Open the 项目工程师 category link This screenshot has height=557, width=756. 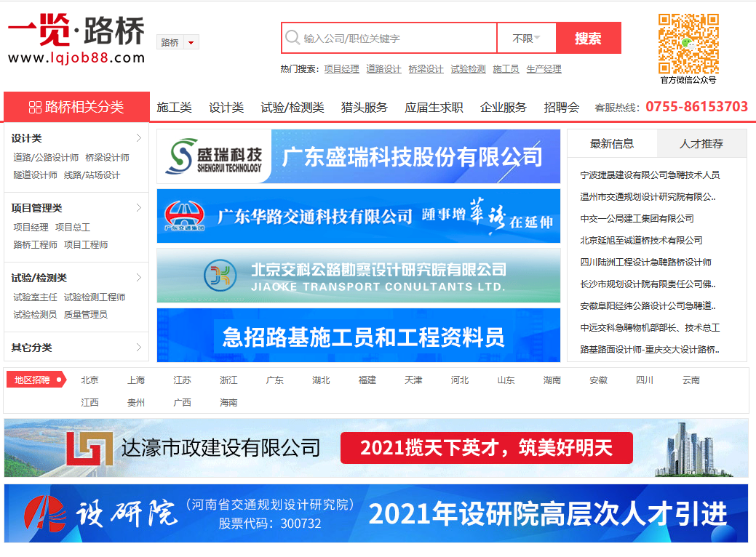[x=86, y=245]
